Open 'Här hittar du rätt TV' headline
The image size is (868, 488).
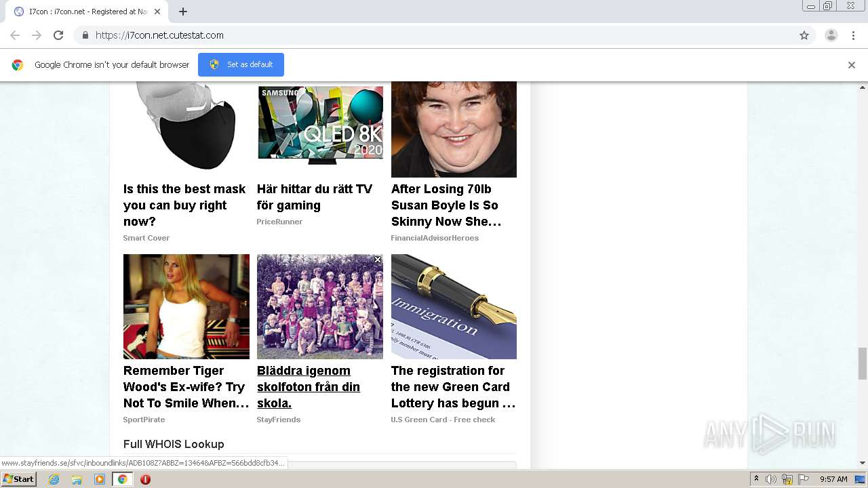coord(315,197)
